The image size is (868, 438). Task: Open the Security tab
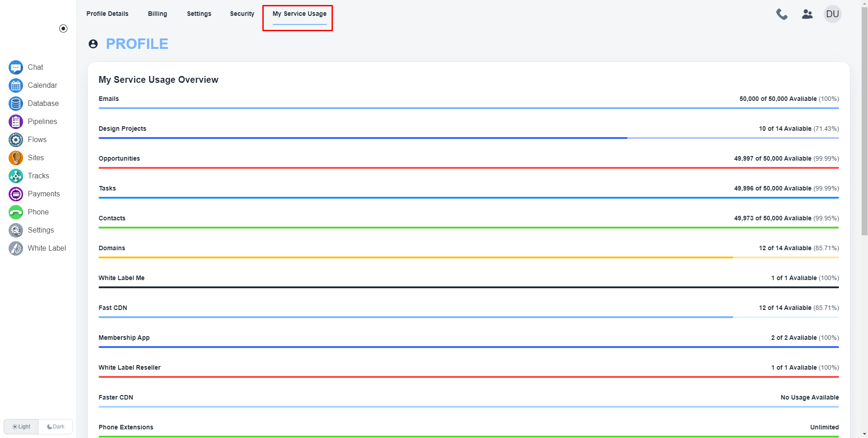tap(242, 14)
